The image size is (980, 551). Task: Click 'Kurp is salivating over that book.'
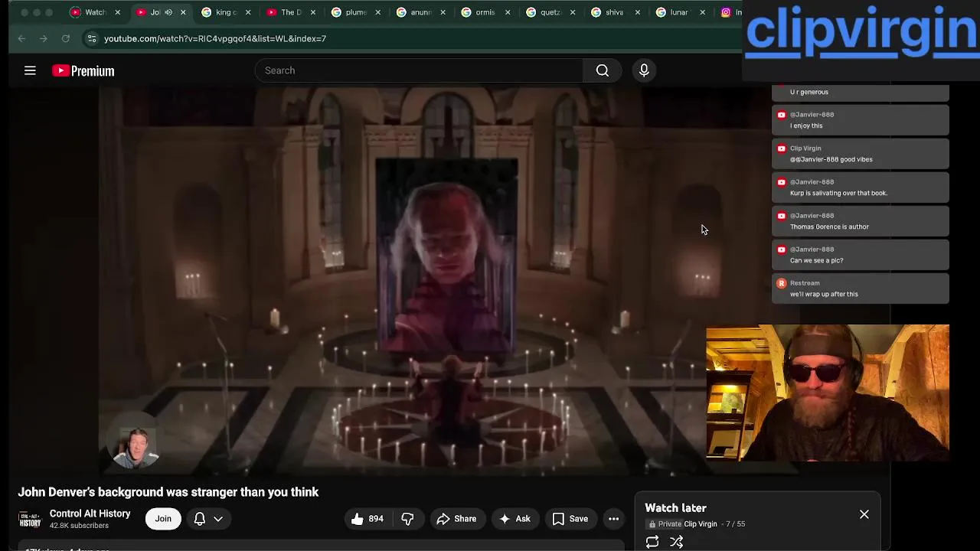838,193
